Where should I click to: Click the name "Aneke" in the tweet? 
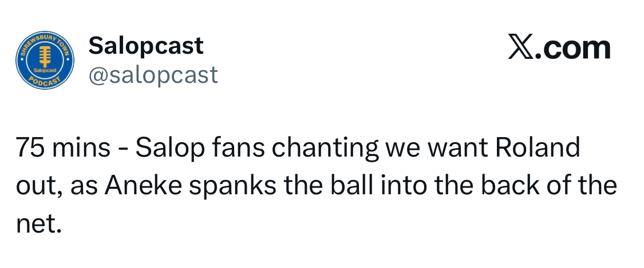click(x=161, y=187)
